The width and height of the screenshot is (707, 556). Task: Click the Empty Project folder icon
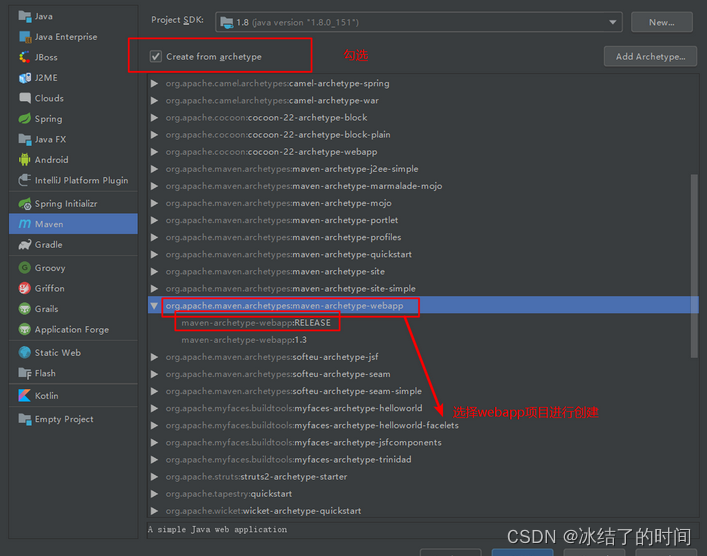pyautogui.click(x=25, y=419)
